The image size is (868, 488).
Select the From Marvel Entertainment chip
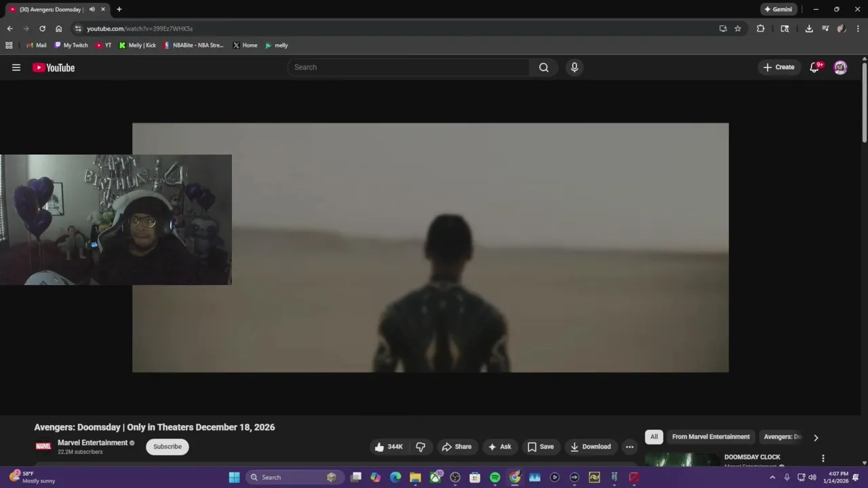(x=711, y=436)
